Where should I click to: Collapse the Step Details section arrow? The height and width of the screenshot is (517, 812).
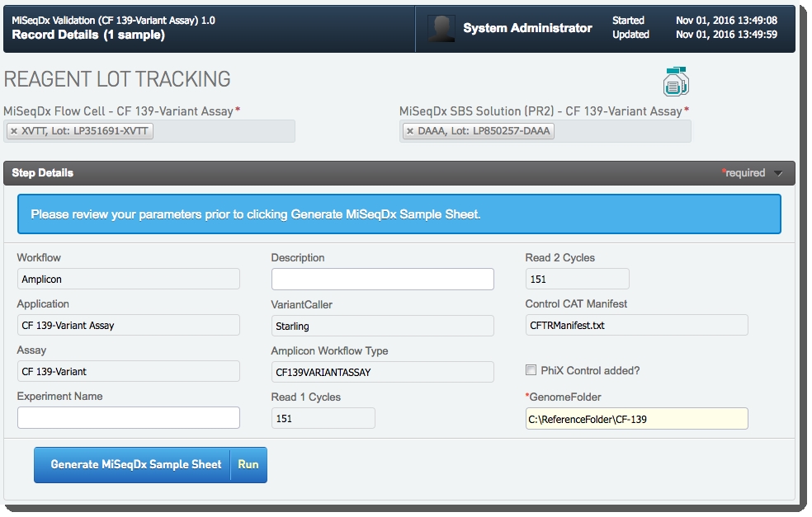point(778,173)
